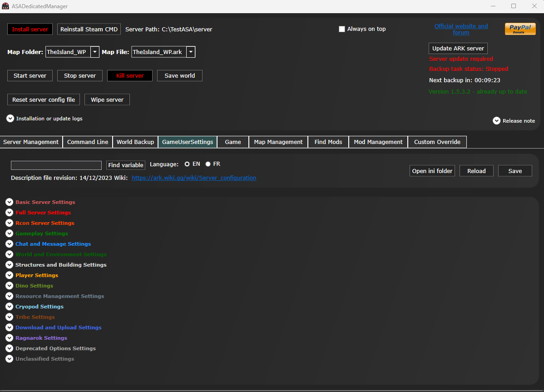The height and width of the screenshot is (392, 544).
Task: Open the Map File dropdown
Action: [191, 52]
